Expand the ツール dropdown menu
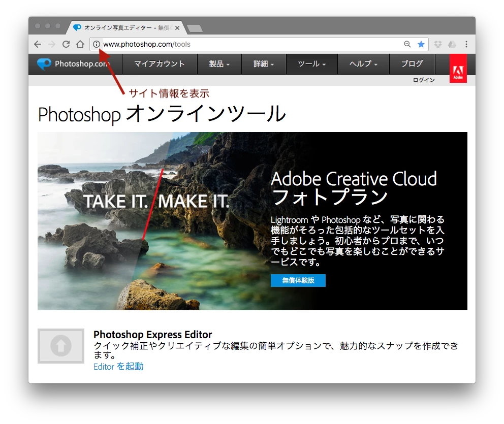Screen dimensions: 504x424 tap(312, 64)
